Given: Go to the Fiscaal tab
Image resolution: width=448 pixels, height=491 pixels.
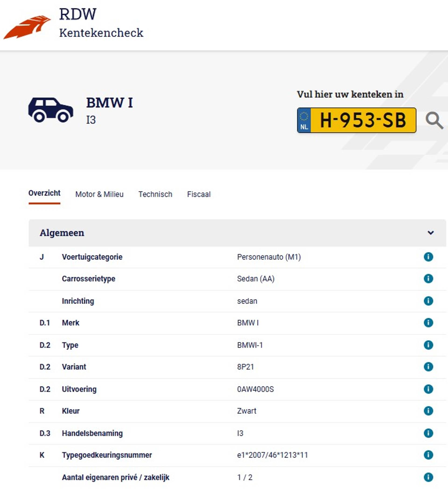Looking at the screenshot, I should (x=199, y=194).
